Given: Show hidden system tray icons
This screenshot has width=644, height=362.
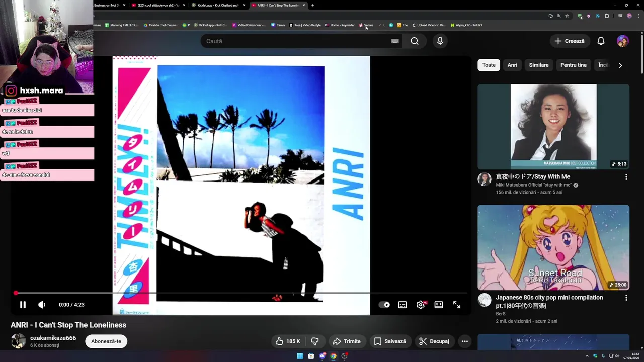Looking at the screenshot, I should click(587, 356).
